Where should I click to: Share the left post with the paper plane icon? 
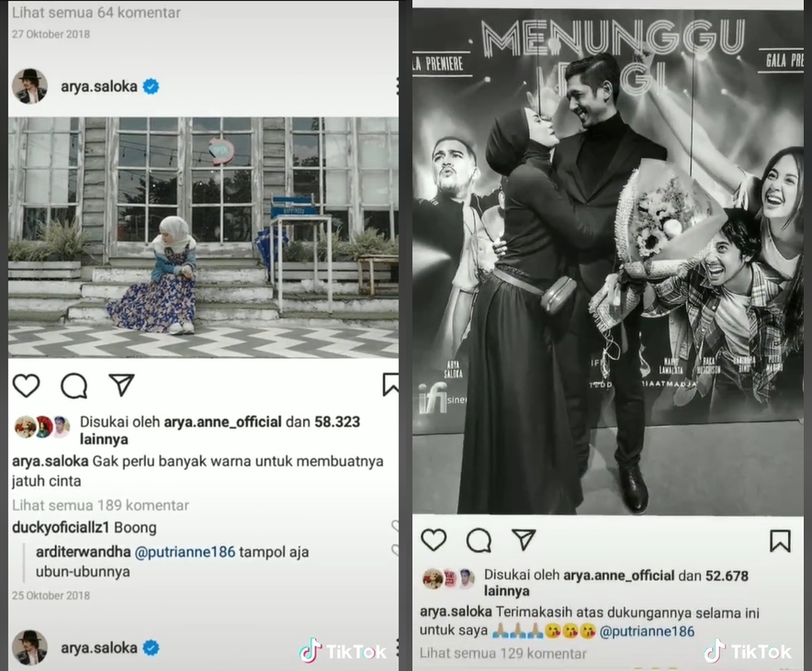(121, 385)
